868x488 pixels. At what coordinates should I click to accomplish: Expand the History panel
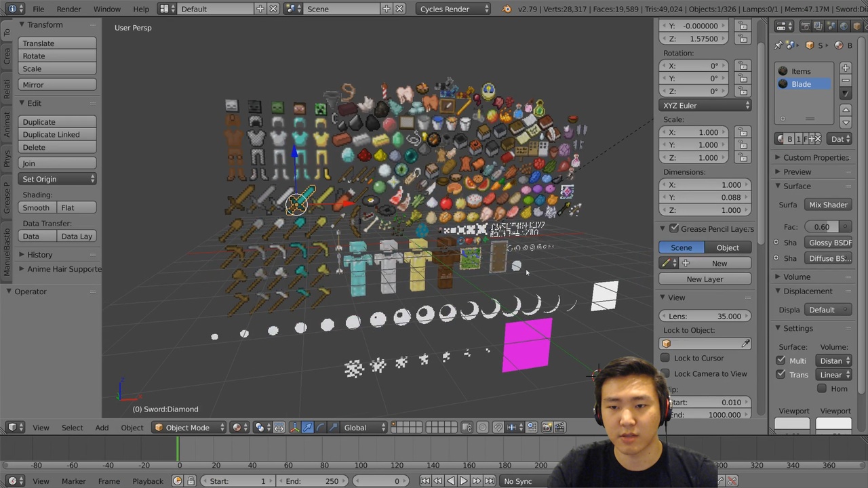(x=39, y=254)
